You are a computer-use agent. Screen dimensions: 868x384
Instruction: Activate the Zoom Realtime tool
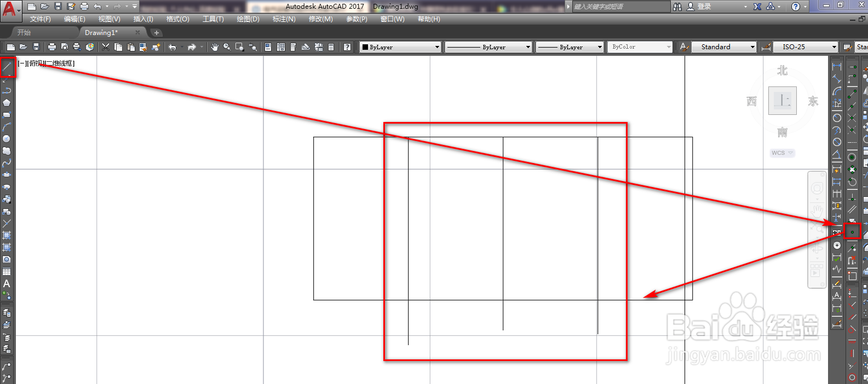click(x=227, y=47)
